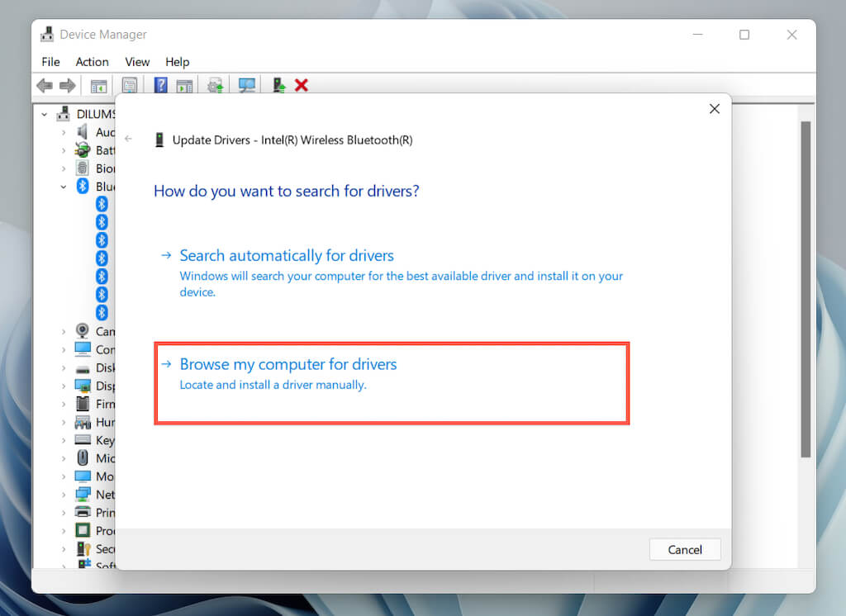This screenshot has height=616, width=846.
Task: Minimize the Device Manager window
Action: coord(697,35)
